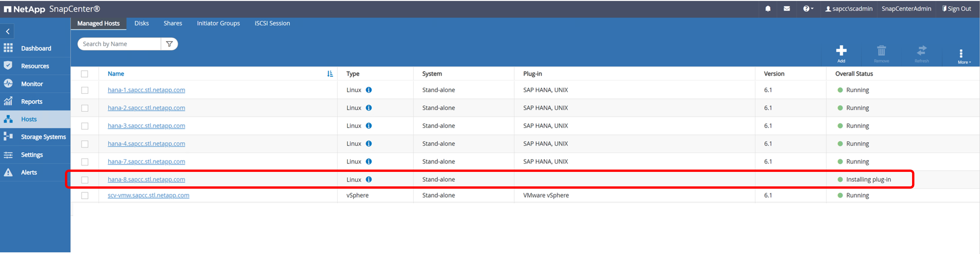Image resolution: width=980 pixels, height=254 pixels.
Task: Click the filter funnel icon
Action: [x=169, y=44]
